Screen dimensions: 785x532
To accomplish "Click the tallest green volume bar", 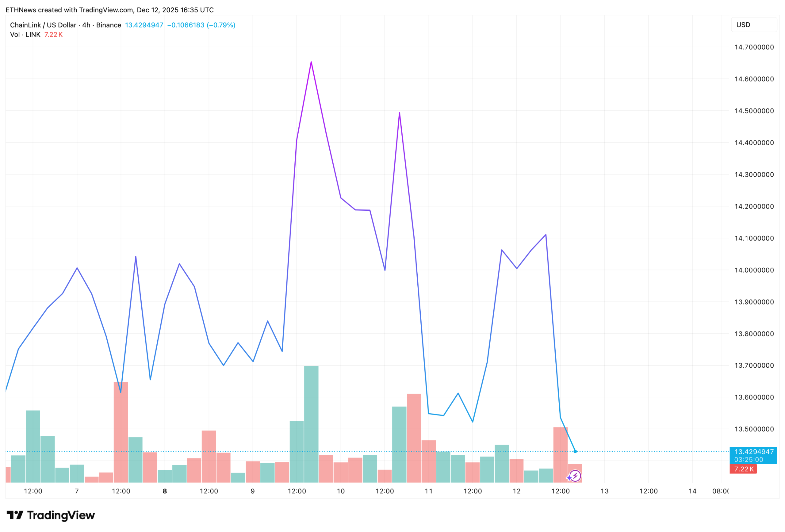I will tap(311, 424).
